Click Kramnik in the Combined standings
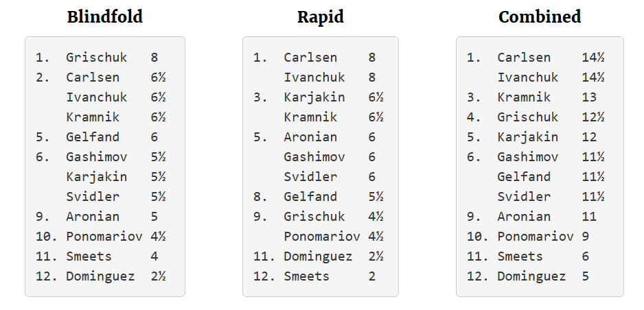Screen dimensions: 644x310 524,97
